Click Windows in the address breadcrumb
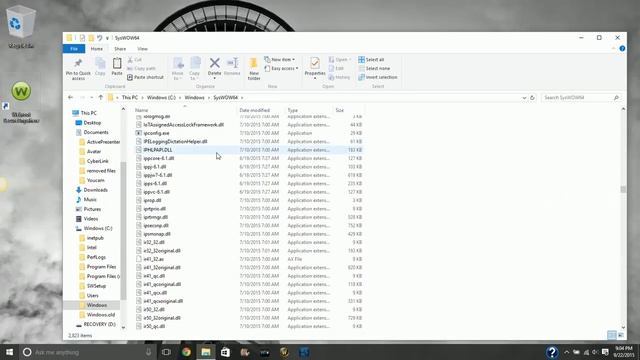Image resolution: width=640 pixels, height=360 pixels. (x=194, y=98)
